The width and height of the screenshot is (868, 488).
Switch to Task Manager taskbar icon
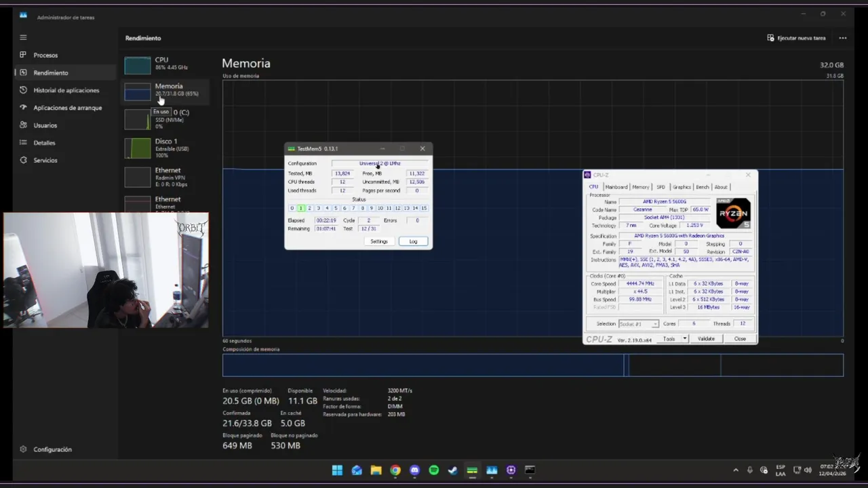(x=492, y=470)
